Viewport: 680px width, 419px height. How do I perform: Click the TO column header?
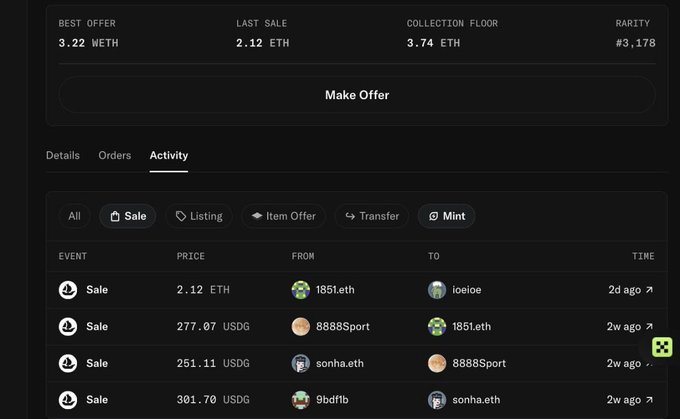pyautogui.click(x=434, y=256)
